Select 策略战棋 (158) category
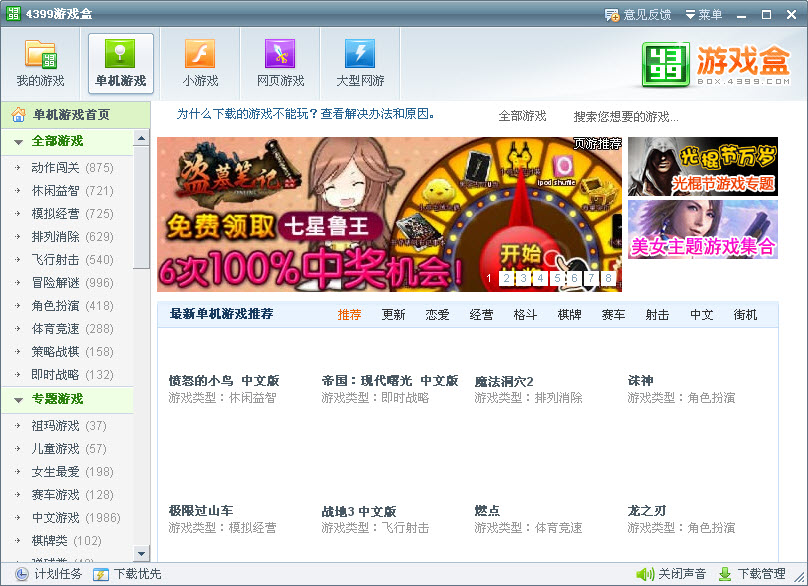This screenshot has width=808, height=586. [x=72, y=352]
